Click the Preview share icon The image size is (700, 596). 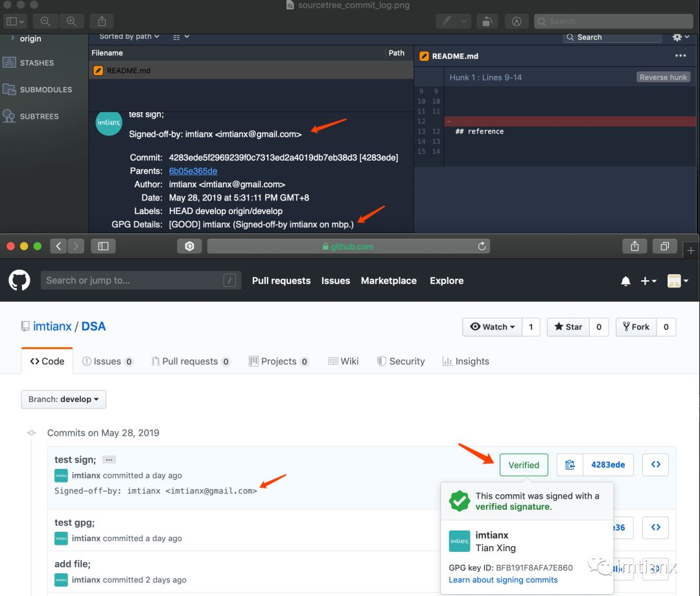pyautogui.click(x=102, y=21)
